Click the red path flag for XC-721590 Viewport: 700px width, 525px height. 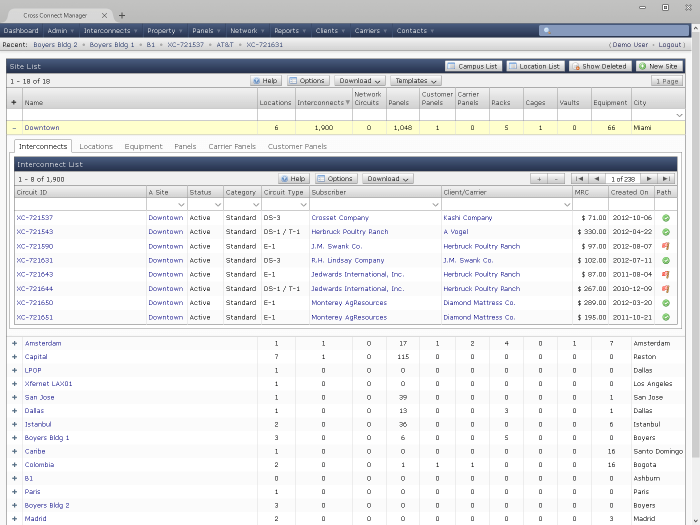(x=665, y=246)
